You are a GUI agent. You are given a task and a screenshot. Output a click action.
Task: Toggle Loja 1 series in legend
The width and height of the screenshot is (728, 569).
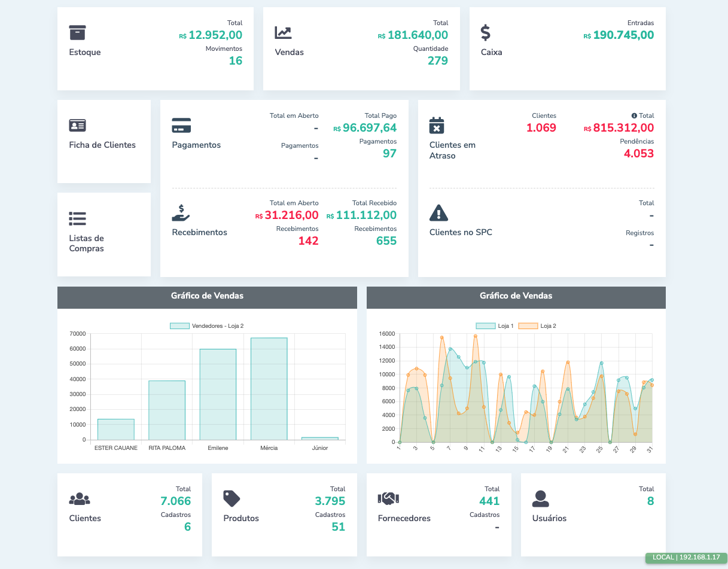tap(494, 326)
